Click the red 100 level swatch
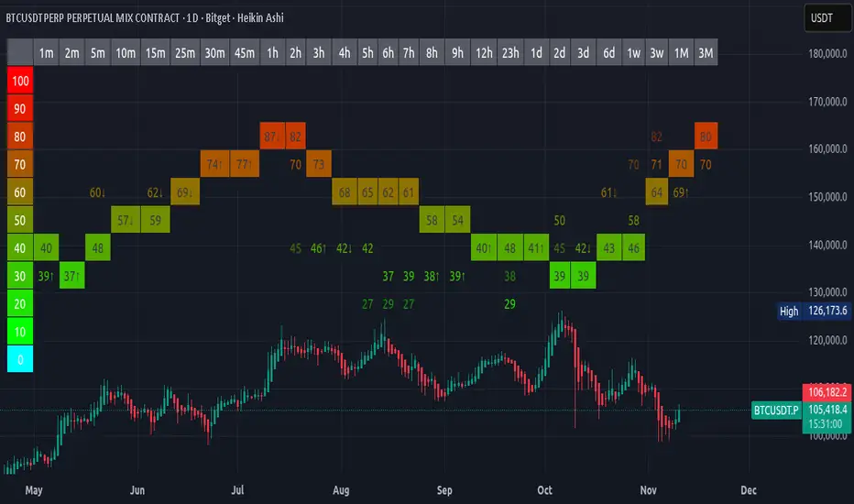854x504 pixels. pos(20,81)
